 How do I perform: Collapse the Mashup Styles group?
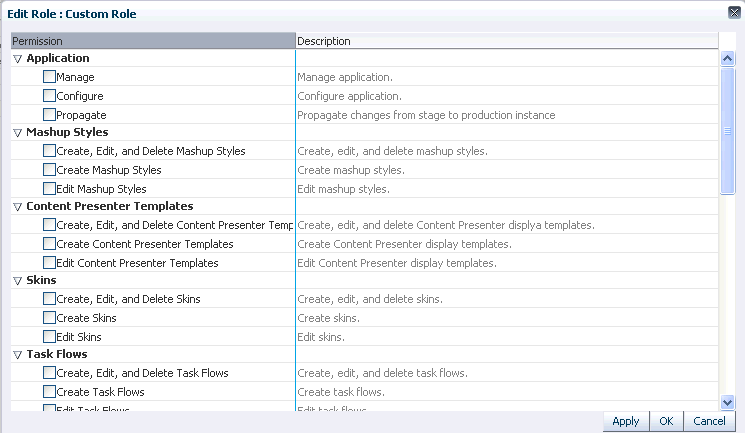point(17,133)
